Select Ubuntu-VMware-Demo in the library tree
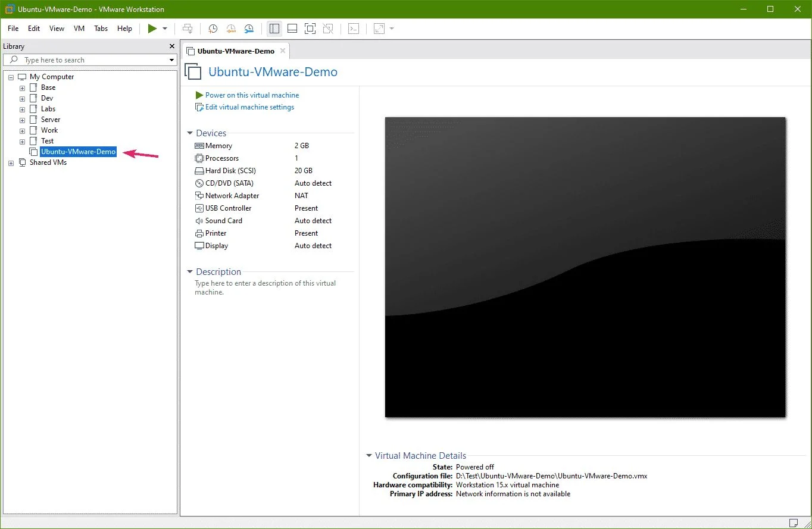812x529 pixels. coord(78,152)
